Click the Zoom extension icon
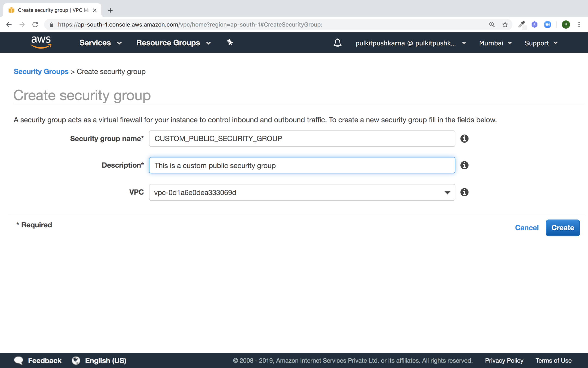The image size is (588, 368). (547, 25)
